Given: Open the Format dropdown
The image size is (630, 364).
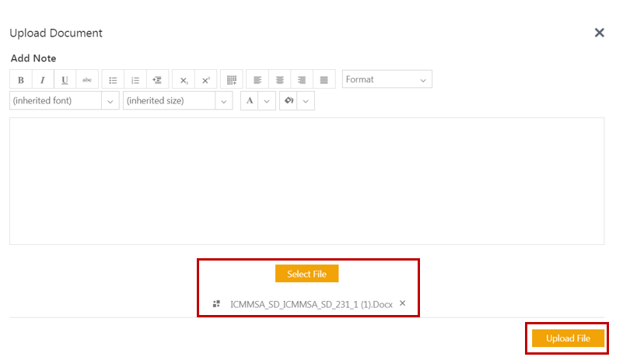Looking at the screenshot, I should [387, 80].
